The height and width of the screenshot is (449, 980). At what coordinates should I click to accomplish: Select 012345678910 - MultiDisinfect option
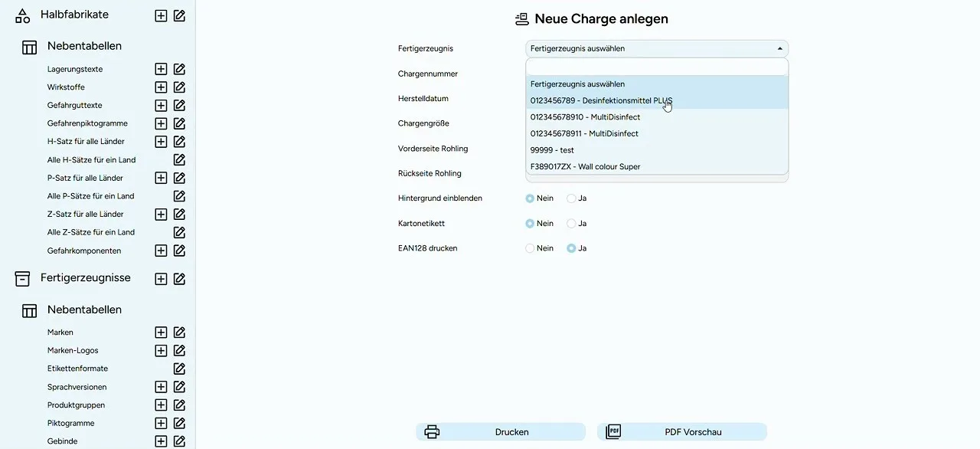point(657,117)
